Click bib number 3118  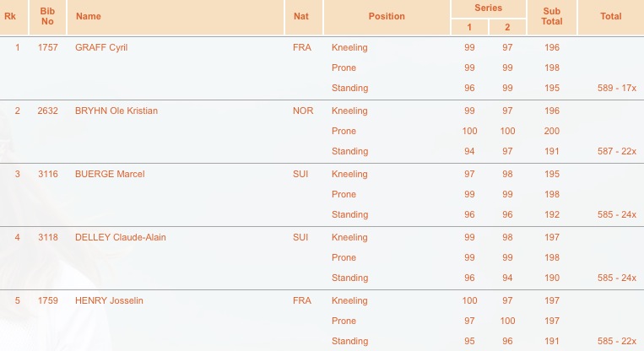(x=47, y=237)
